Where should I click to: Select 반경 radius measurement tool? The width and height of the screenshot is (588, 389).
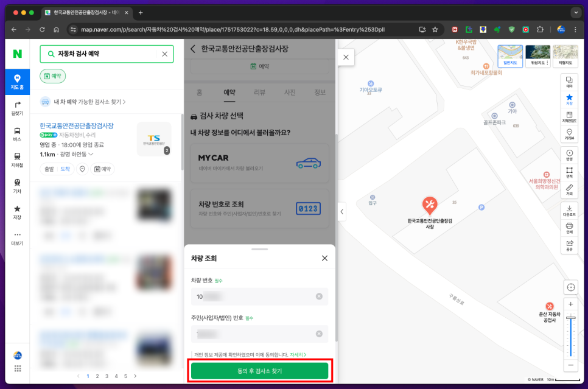point(569,155)
